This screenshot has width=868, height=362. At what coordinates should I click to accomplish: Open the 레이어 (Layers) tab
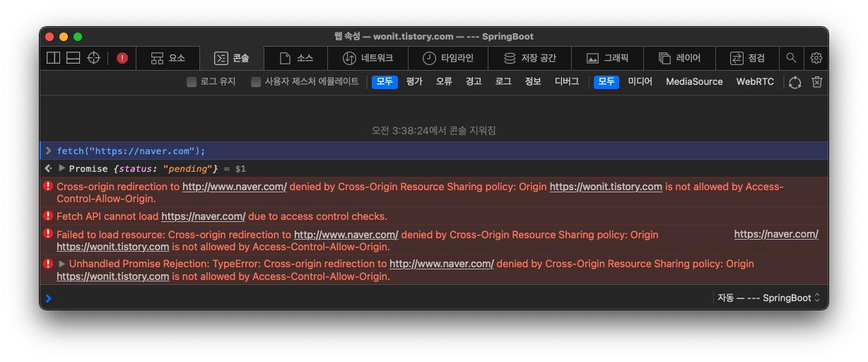[x=679, y=58]
